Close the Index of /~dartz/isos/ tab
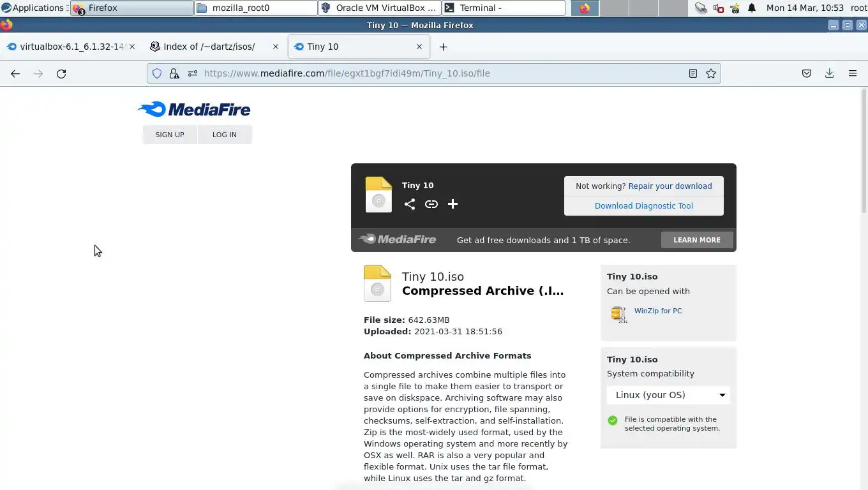 coord(276,47)
